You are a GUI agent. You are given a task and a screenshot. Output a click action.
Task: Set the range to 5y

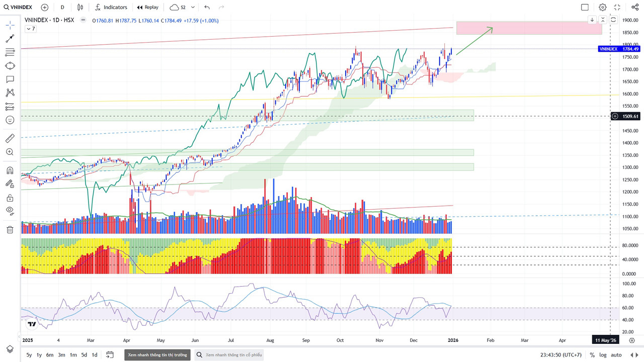tap(29, 355)
